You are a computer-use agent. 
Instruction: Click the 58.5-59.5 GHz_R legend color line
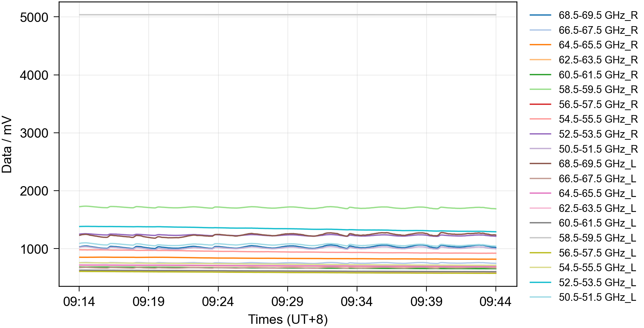[540, 90]
